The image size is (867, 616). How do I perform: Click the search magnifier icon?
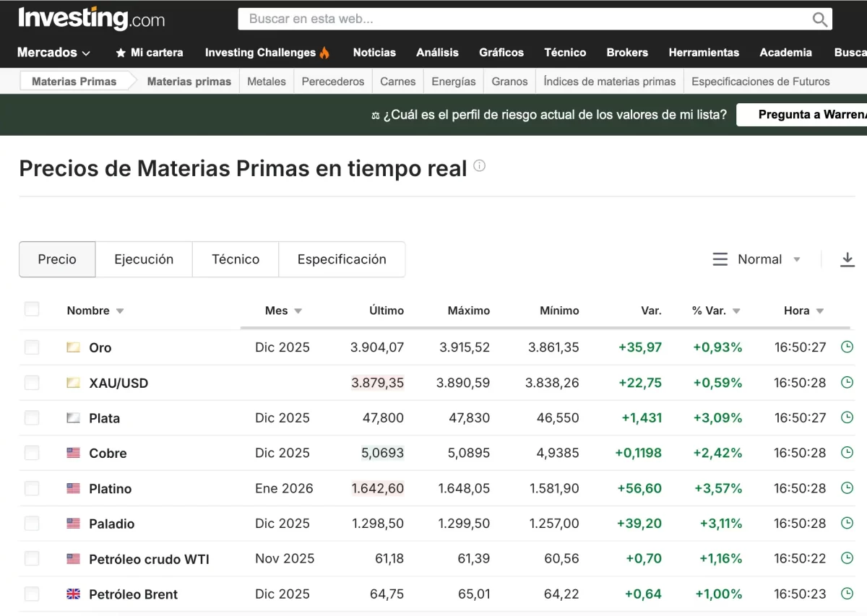[x=819, y=19]
